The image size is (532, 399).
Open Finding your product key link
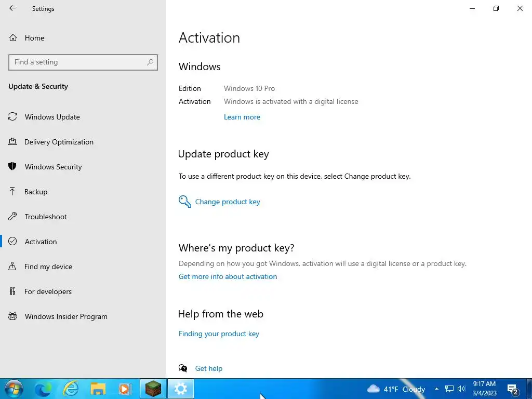(x=219, y=334)
